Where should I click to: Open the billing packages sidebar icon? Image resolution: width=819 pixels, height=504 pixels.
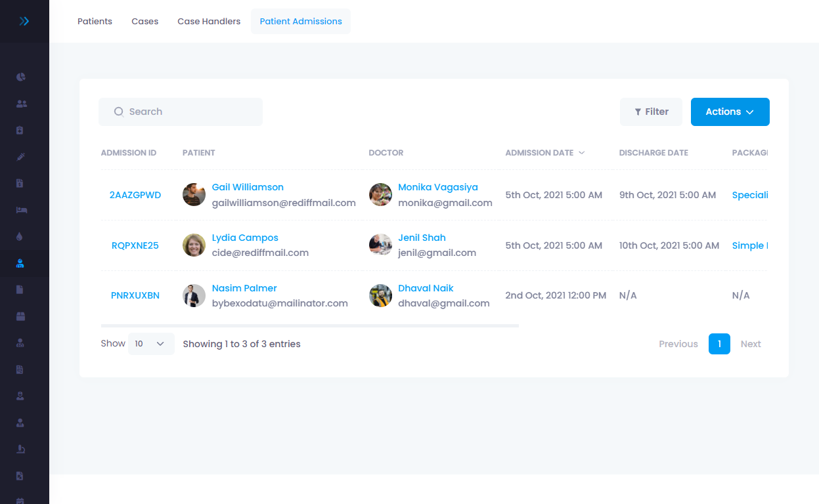tap(20, 316)
